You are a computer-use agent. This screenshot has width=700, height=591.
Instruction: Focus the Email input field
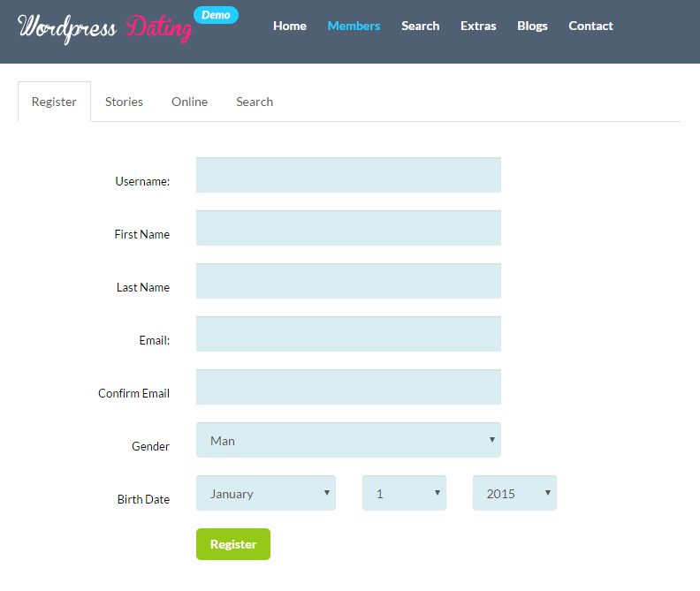coord(348,334)
